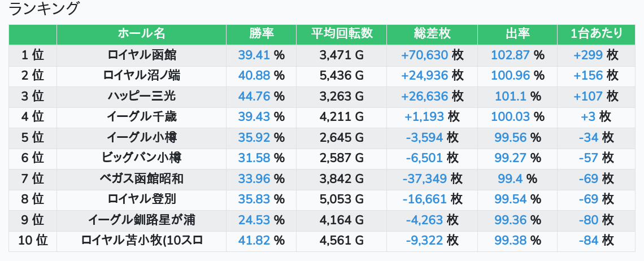Click イーグル千歳 payout rate 100.03 link

[x=510, y=117]
